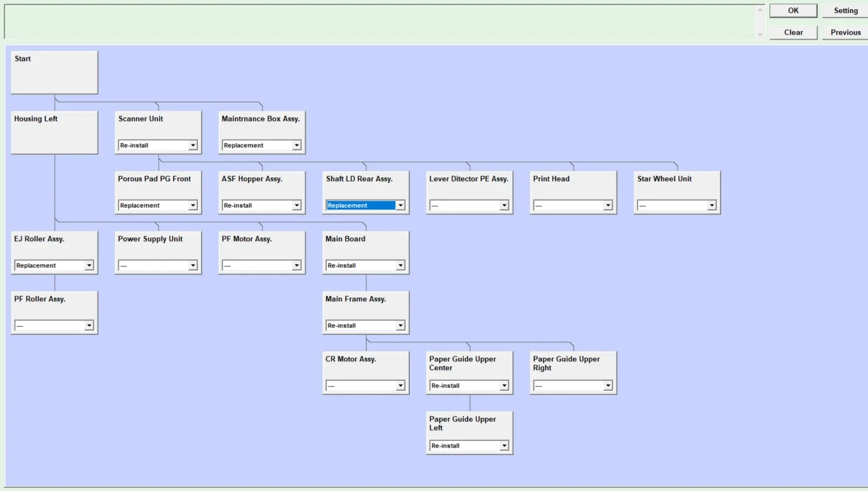The height and width of the screenshot is (491, 868).
Task: Open the Power Supply Unit dropdown
Action: coord(157,265)
